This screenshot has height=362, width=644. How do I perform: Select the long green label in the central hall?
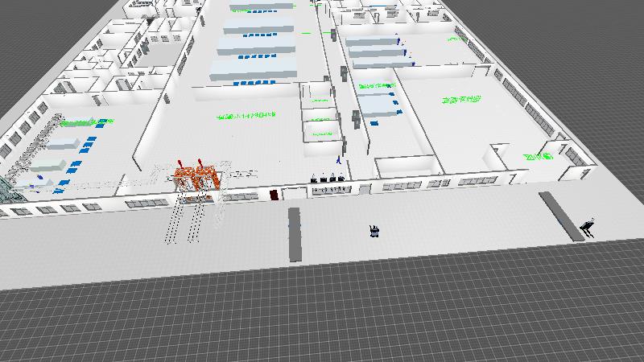246,117
